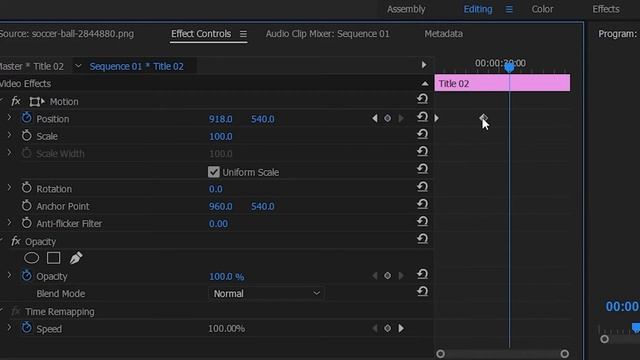Select the Effect Controls tab
Image resolution: width=640 pixels, height=360 pixels.
click(201, 34)
